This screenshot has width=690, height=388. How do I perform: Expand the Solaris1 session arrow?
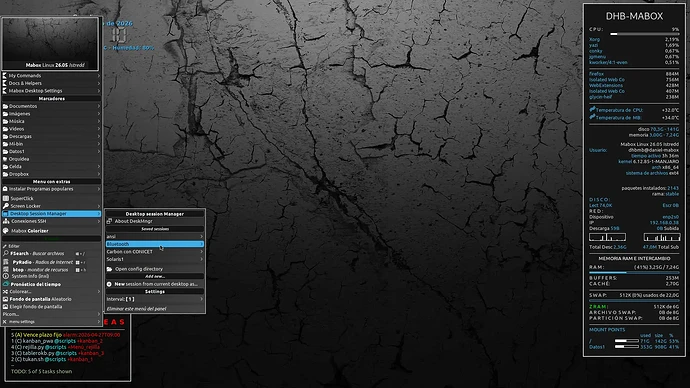point(202,259)
